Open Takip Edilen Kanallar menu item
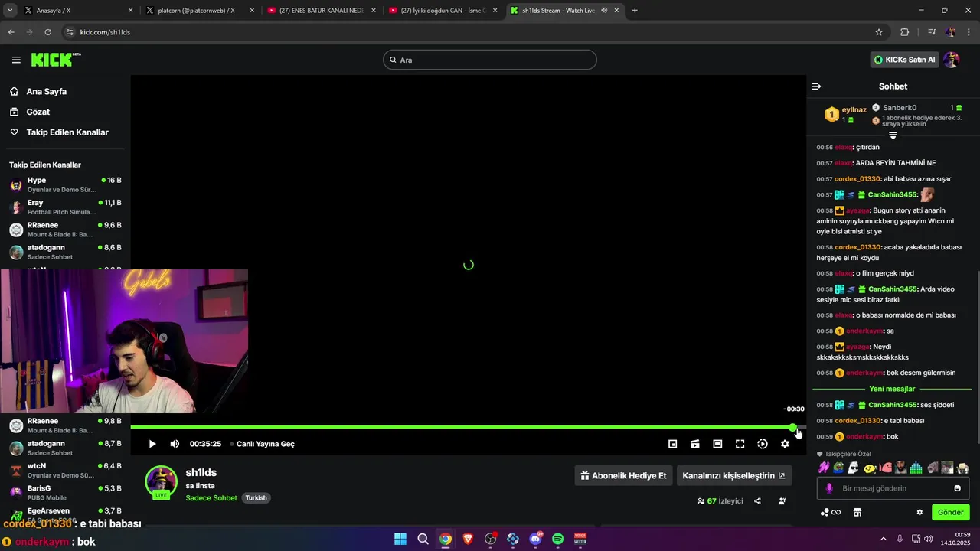980x551 pixels. point(67,132)
